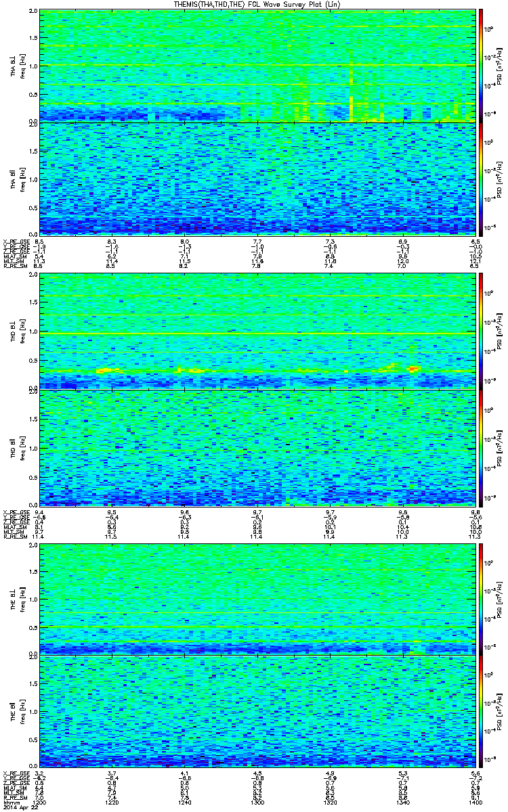508x812 pixels.
Task: Click the THD BII spectrogram panel
Action: (257, 447)
